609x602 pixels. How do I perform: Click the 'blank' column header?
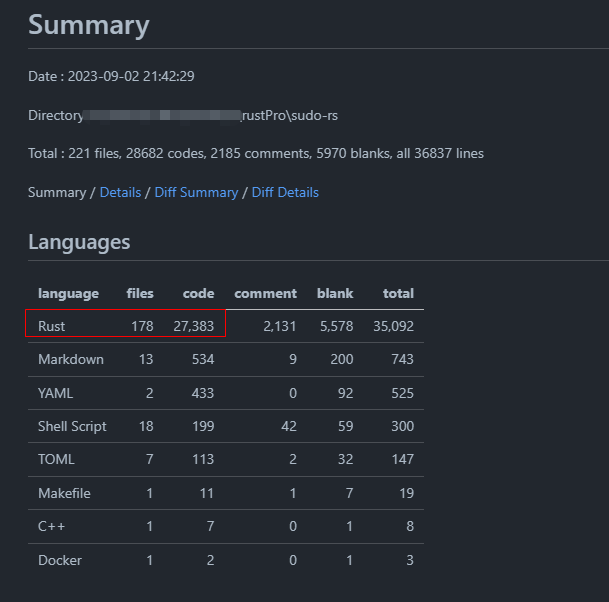[335, 293]
